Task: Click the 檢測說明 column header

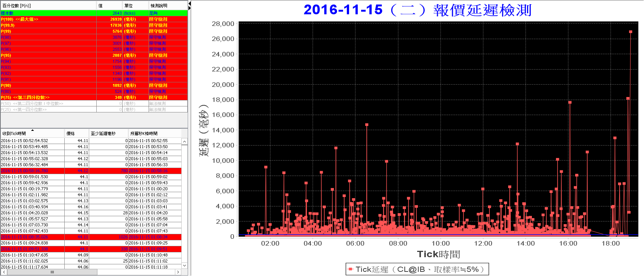Action: pyautogui.click(x=168, y=6)
